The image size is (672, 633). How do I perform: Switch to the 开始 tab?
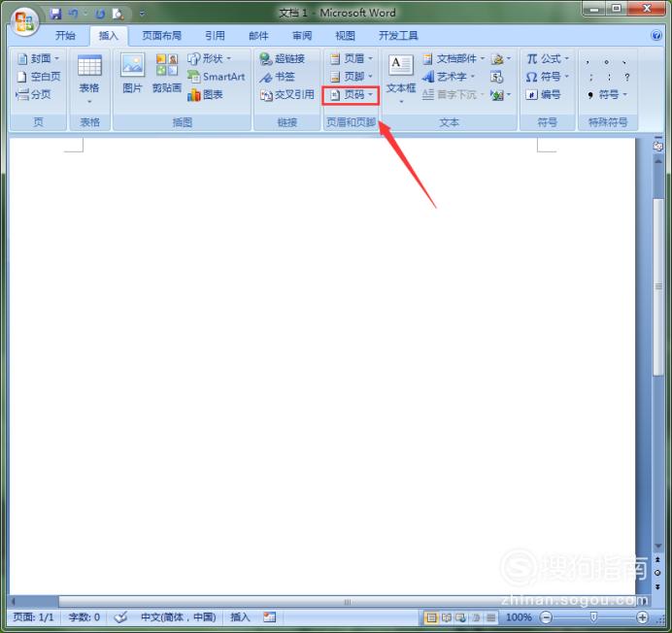pos(65,36)
